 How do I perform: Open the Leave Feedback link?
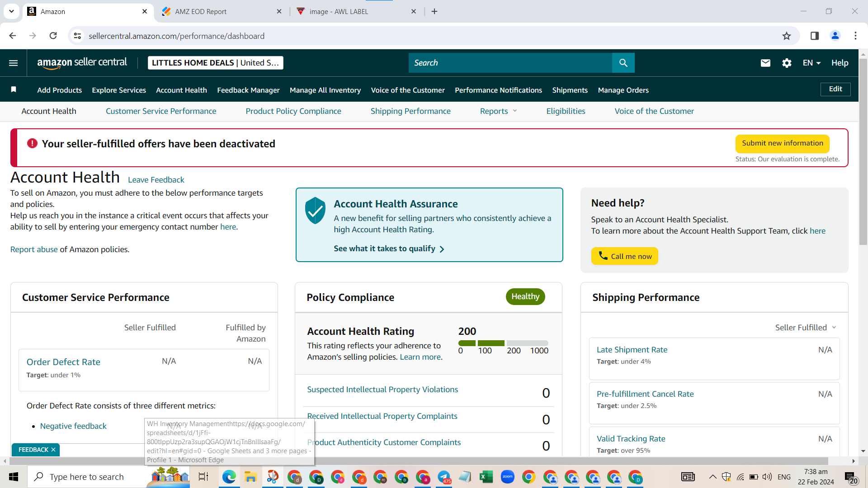coord(156,180)
